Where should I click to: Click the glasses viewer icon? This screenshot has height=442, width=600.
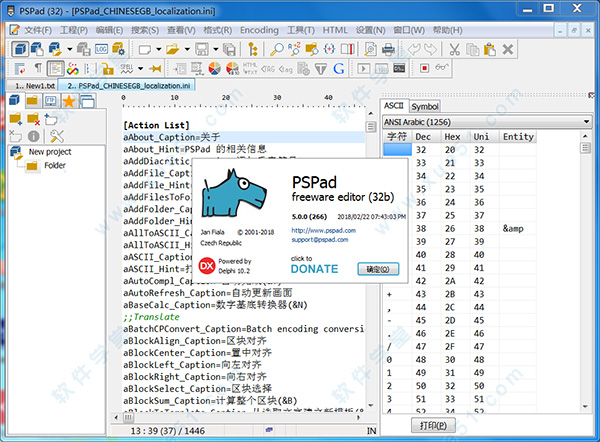coord(442,67)
